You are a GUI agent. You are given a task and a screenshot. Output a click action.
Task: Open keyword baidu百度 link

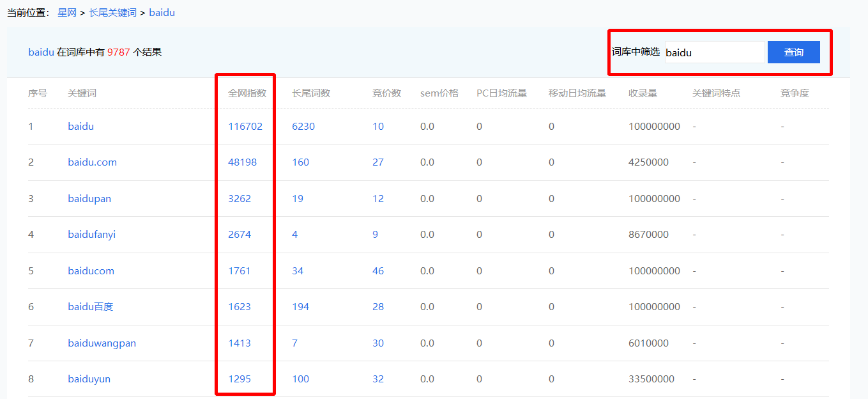click(x=90, y=307)
